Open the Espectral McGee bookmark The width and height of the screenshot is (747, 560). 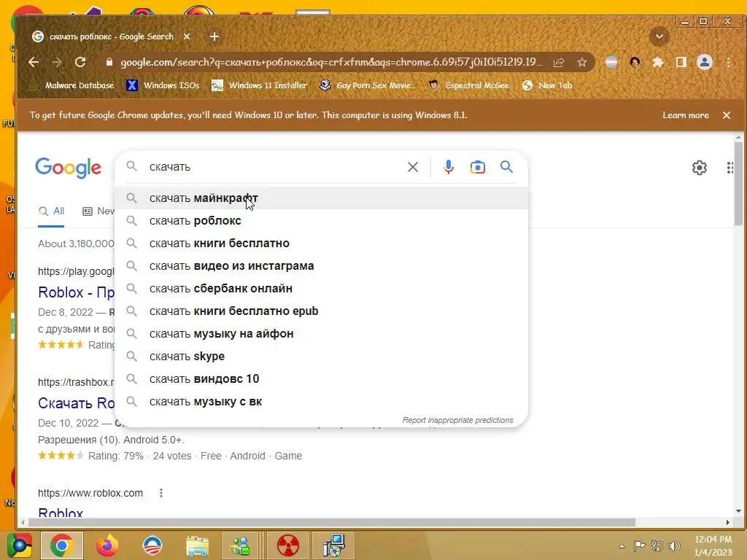pyautogui.click(x=469, y=86)
